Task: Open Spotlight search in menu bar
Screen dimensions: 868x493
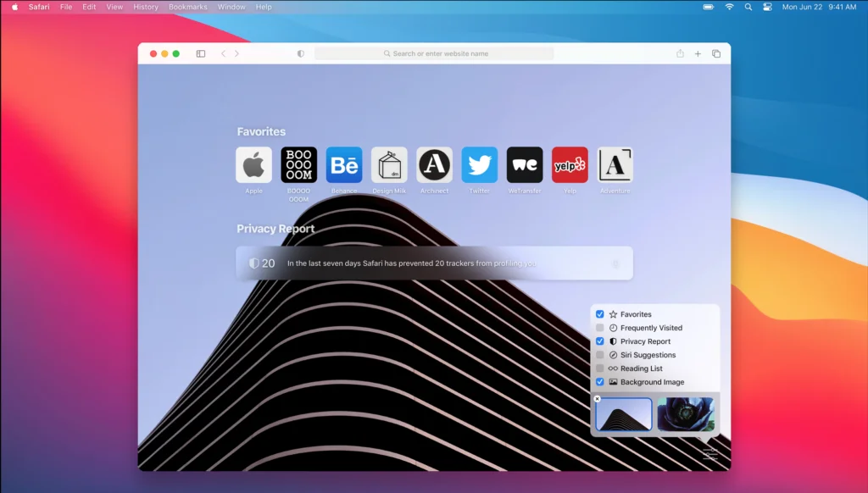Action: (x=748, y=7)
